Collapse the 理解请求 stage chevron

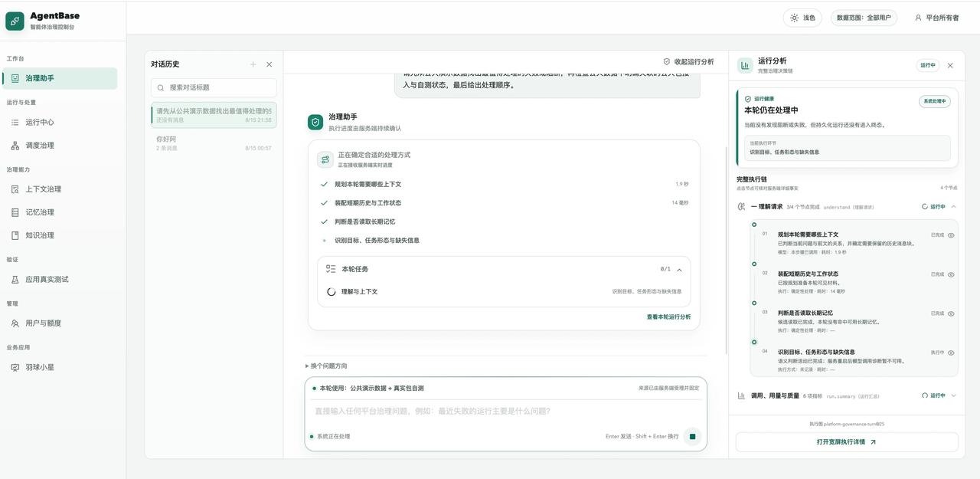click(x=953, y=207)
